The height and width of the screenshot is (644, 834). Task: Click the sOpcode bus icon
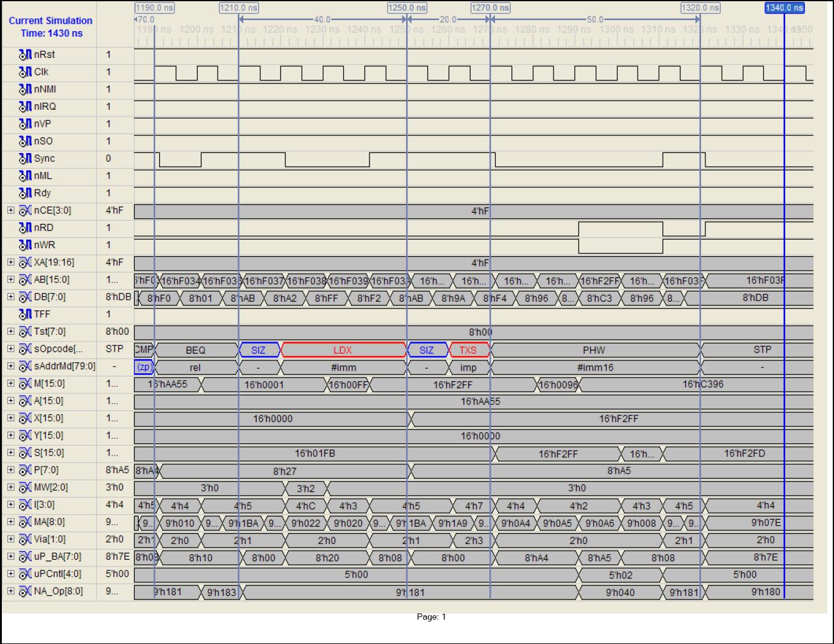point(25,349)
